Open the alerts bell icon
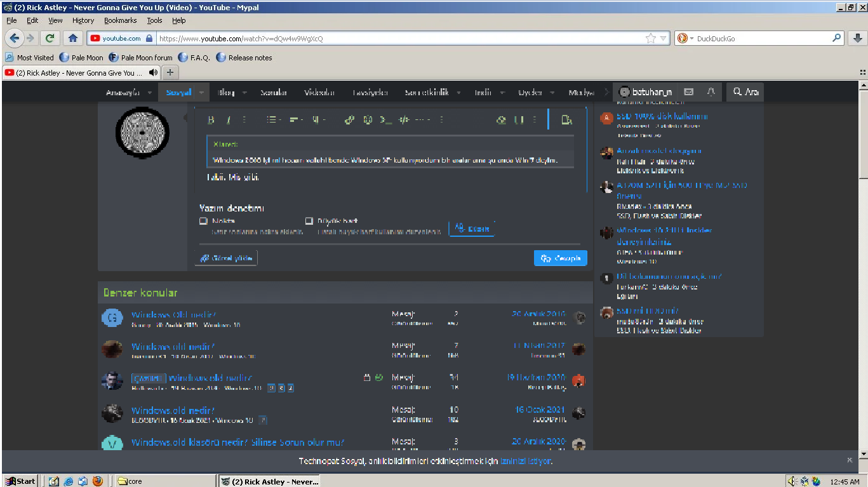This screenshot has width=868, height=487. (711, 92)
